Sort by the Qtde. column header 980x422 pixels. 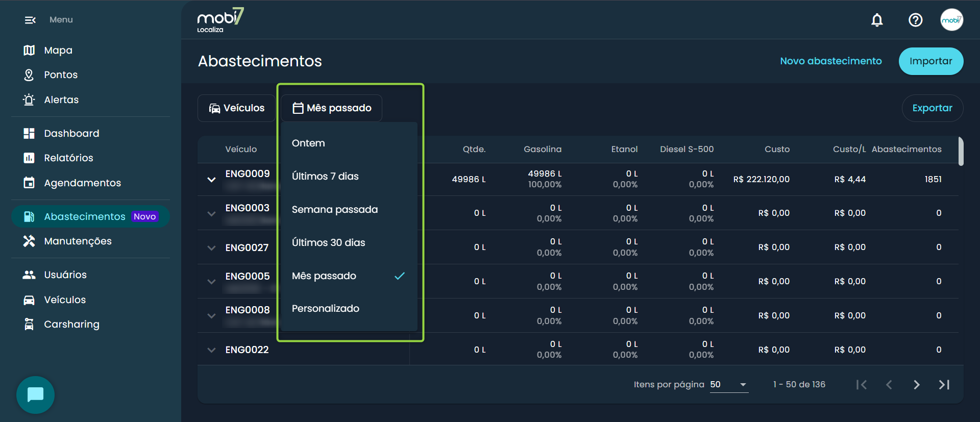[x=474, y=149]
